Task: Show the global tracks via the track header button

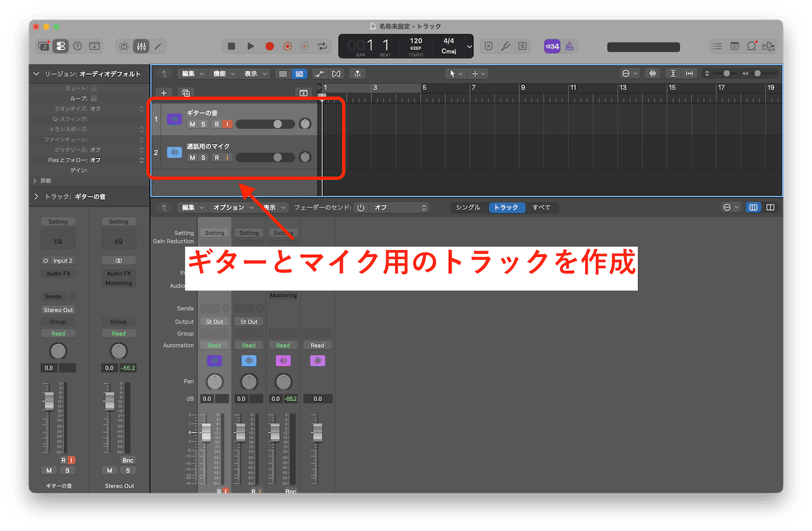Action: pos(303,93)
